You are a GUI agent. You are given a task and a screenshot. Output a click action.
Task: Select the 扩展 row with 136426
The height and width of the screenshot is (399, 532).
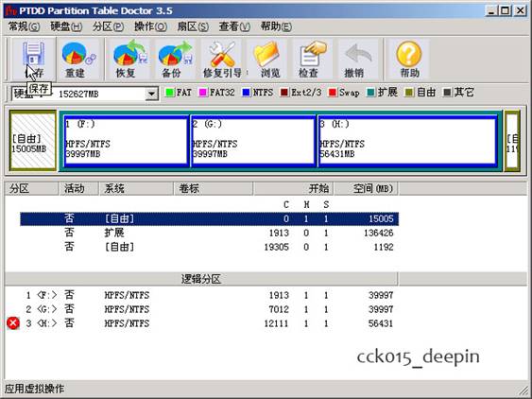click(210, 233)
